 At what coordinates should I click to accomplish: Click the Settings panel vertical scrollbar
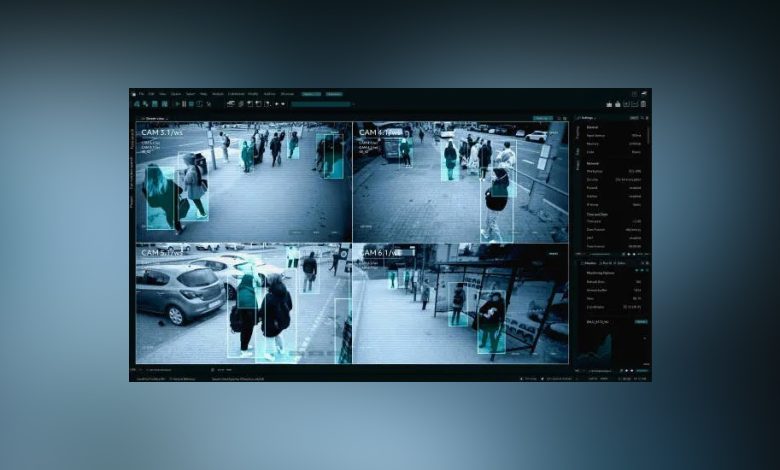(649, 134)
